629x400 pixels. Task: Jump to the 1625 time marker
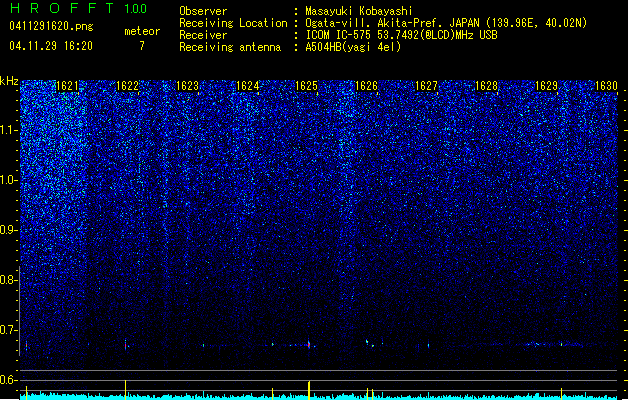pyautogui.click(x=306, y=86)
